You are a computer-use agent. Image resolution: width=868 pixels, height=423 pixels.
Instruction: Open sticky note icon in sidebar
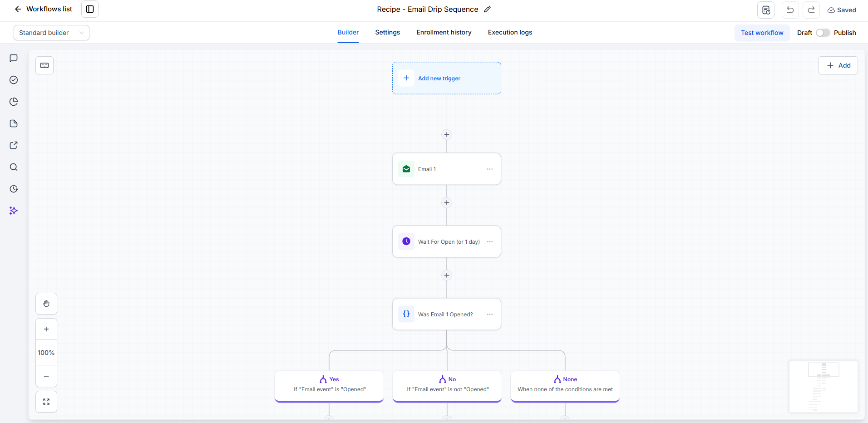click(14, 123)
